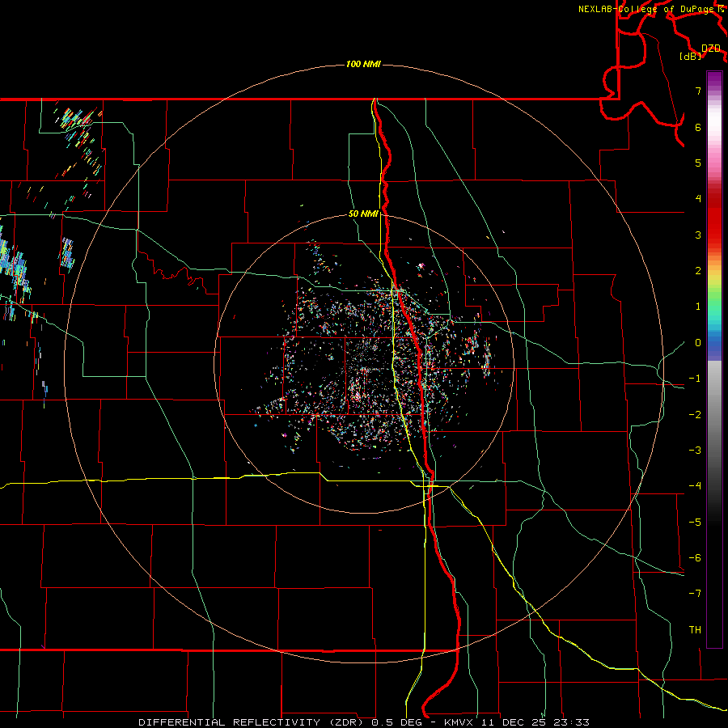Select the "-7" tick label on the color scale
The image size is (728, 728).
(695, 594)
